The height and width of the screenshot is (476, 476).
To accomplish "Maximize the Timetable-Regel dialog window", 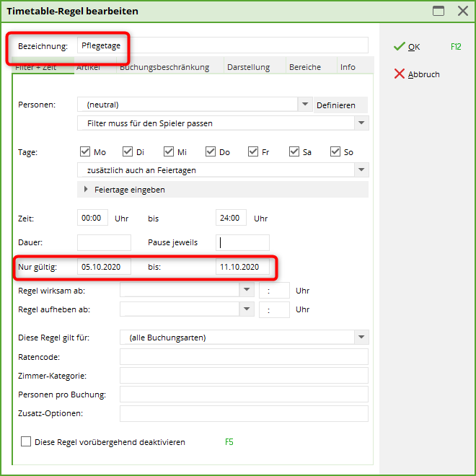I will 438,11.
